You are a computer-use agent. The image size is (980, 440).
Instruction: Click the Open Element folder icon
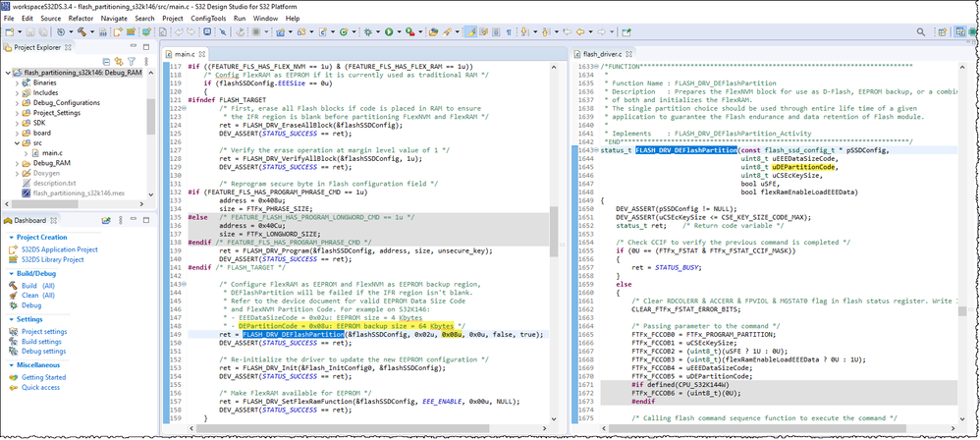coord(432,31)
